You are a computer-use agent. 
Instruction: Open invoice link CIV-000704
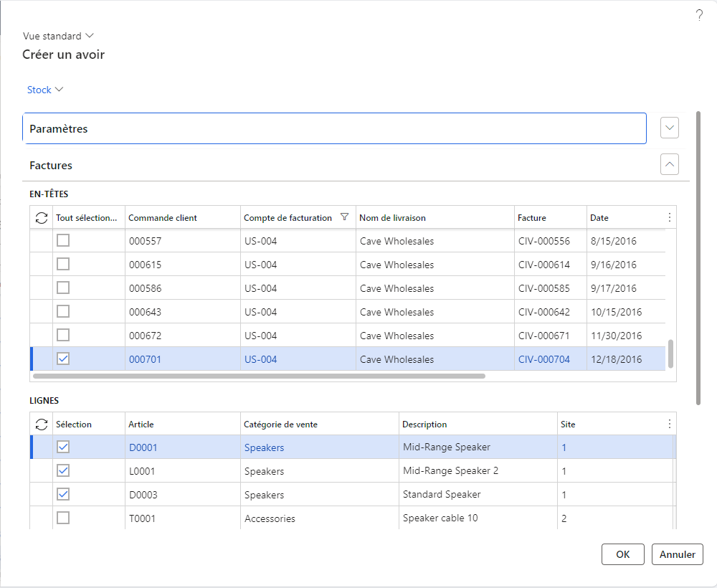click(x=544, y=359)
